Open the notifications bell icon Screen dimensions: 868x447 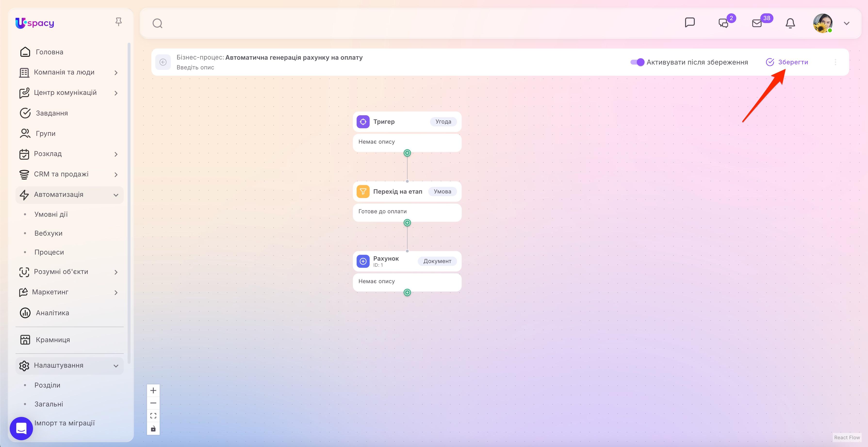[790, 23]
